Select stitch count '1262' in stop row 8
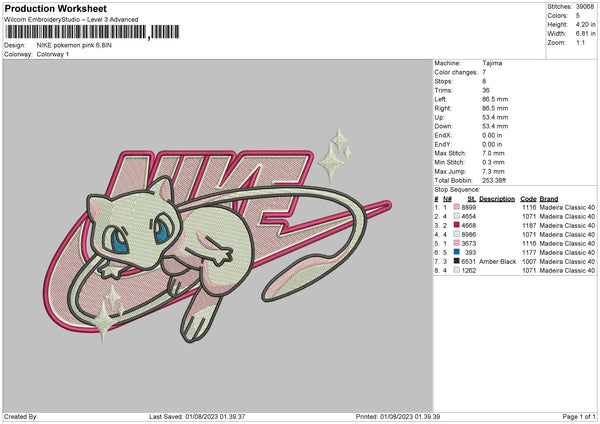The image size is (600, 424). pos(469,271)
